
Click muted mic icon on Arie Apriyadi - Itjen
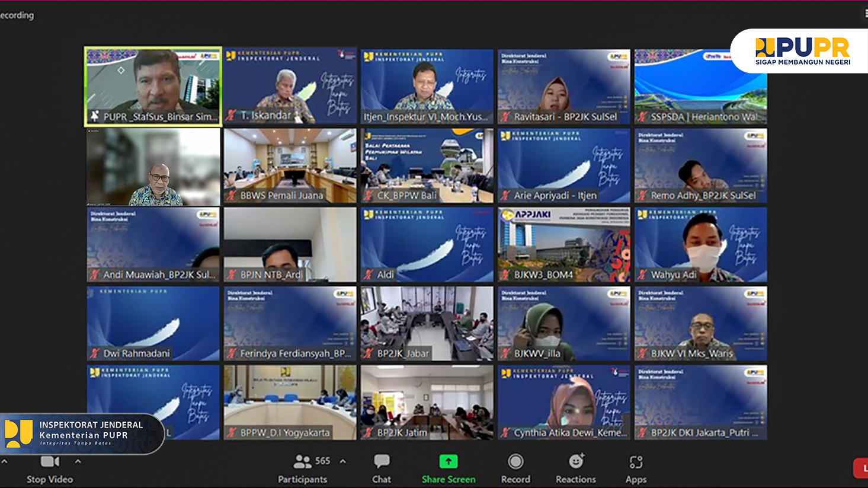505,195
